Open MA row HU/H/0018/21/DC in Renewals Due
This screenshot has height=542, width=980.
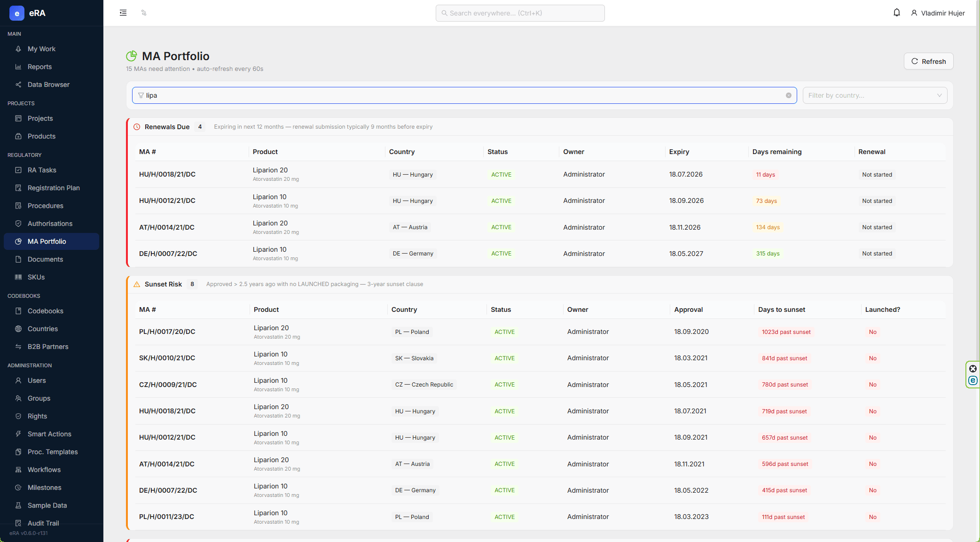(x=541, y=174)
